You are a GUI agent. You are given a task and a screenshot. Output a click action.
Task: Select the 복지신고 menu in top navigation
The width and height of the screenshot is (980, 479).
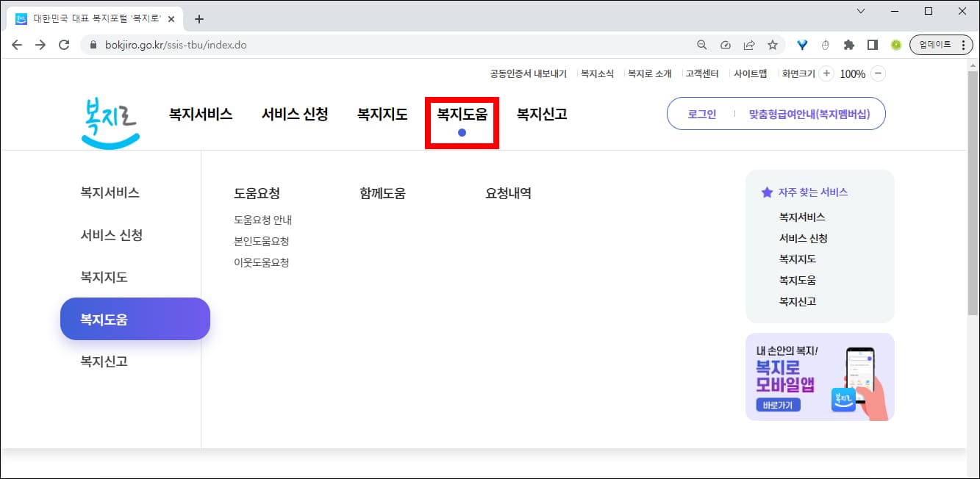click(x=541, y=114)
